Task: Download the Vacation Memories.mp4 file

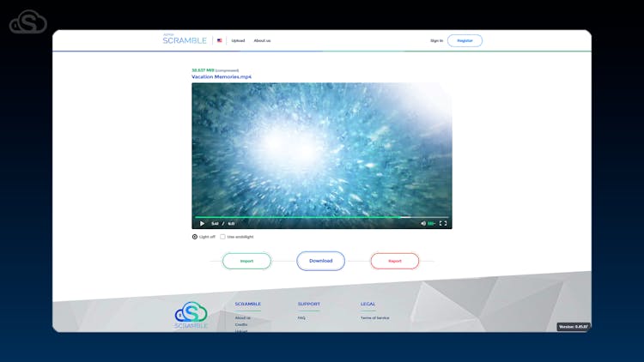Action: tap(321, 261)
